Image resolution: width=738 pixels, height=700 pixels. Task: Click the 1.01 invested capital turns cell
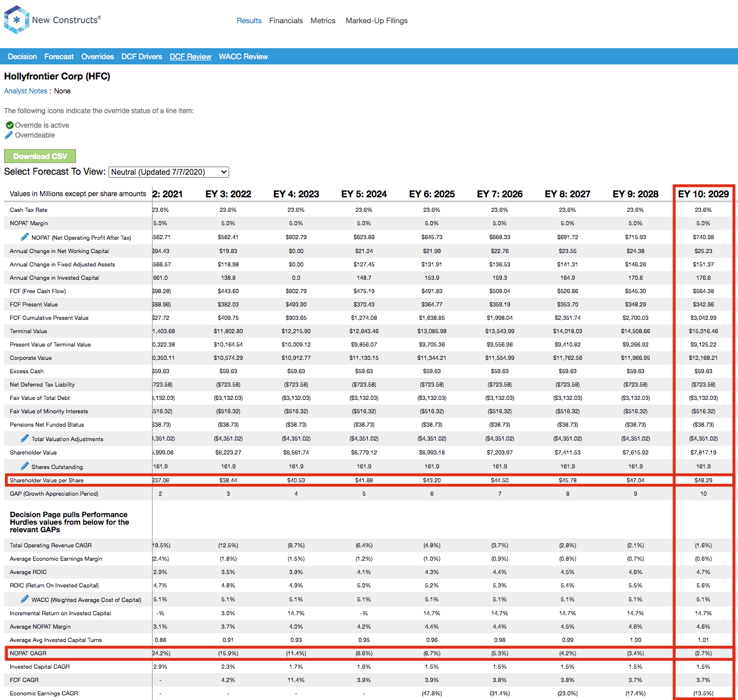click(x=703, y=640)
